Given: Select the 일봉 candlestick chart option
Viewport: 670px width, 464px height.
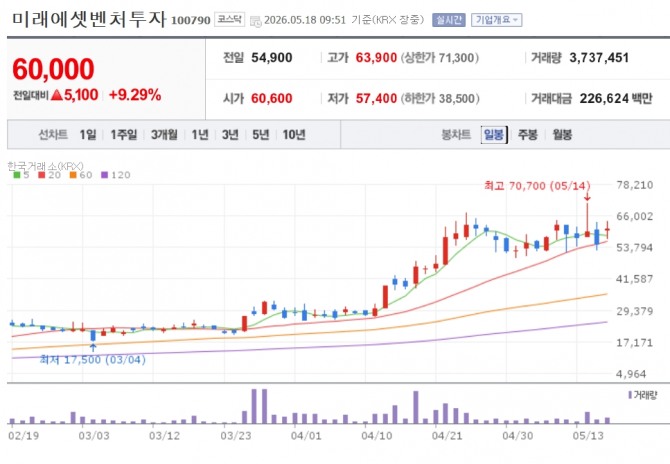Looking at the screenshot, I should 494,135.
